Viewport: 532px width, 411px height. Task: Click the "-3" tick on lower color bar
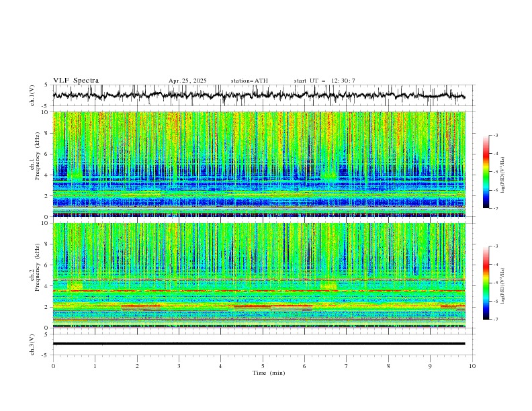tap(496, 246)
